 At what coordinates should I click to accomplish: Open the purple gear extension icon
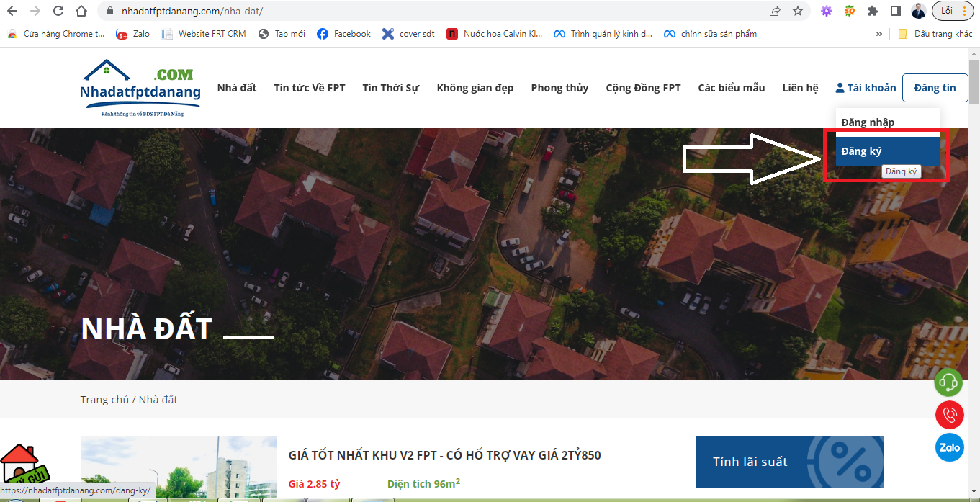click(827, 11)
